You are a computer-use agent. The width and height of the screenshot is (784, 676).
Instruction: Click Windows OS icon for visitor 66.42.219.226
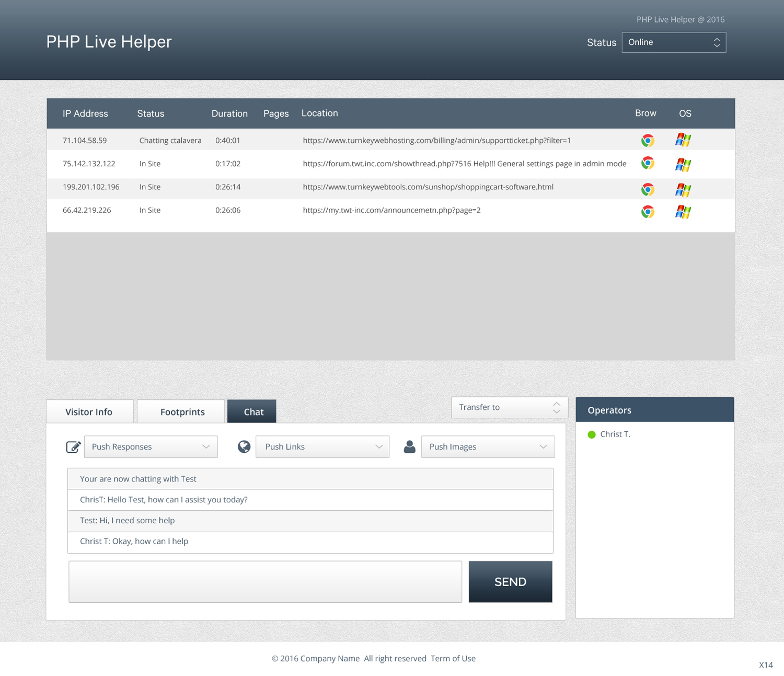[x=683, y=212]
